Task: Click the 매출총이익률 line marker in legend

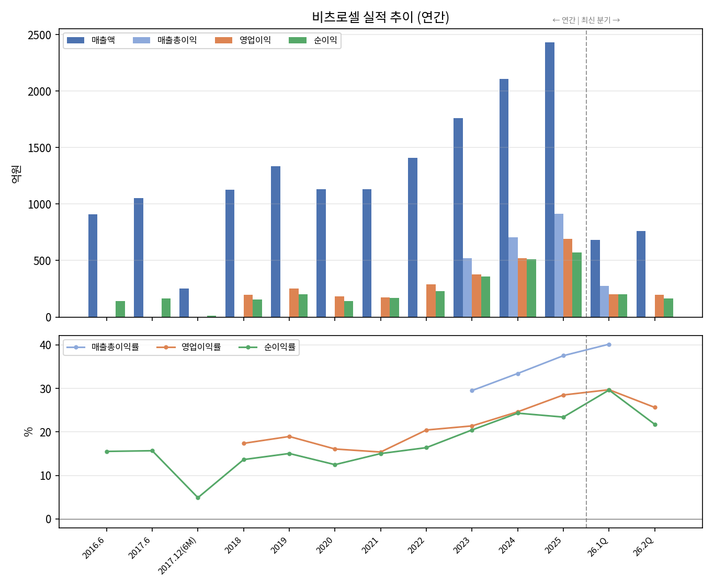Action: [76, 347]
